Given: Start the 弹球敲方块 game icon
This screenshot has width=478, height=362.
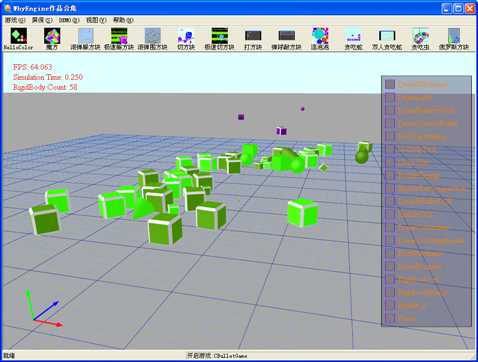Looking at the screenshot, I should click(x=287, y=36).
